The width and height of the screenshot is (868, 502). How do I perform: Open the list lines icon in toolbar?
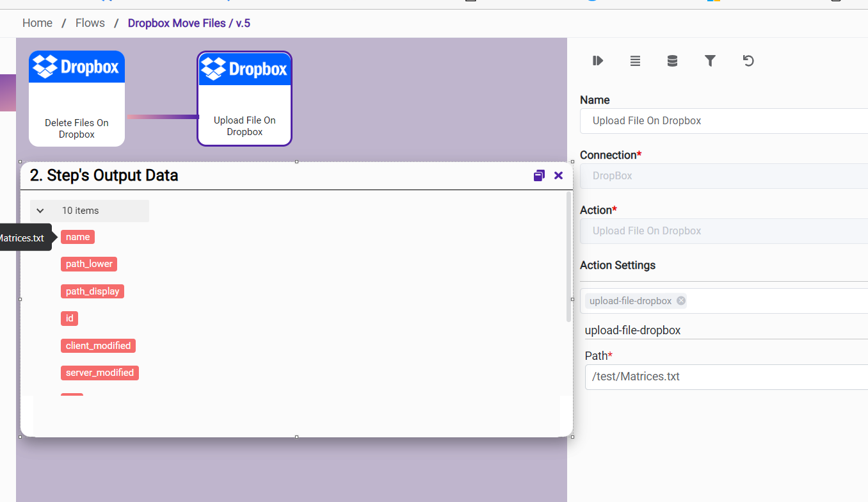pyautogui.click(x=635, y=61)
